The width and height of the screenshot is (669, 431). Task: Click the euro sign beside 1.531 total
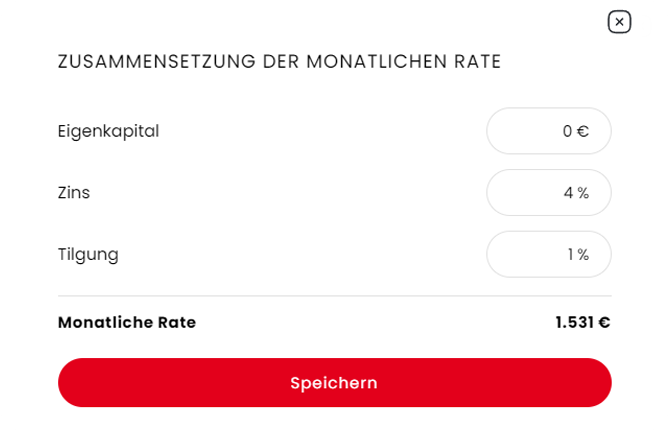(x=604, y=322)
